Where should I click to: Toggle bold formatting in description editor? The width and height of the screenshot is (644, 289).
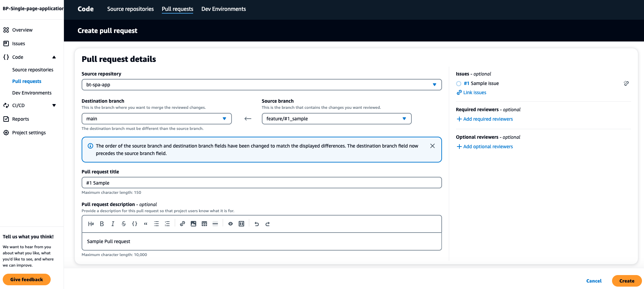[x=102, y=224]
